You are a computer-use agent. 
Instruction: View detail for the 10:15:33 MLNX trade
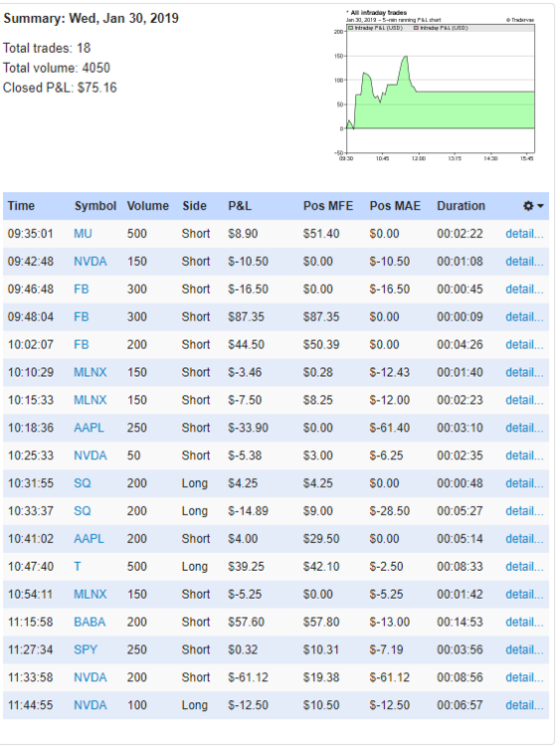(x=524, y=400)
